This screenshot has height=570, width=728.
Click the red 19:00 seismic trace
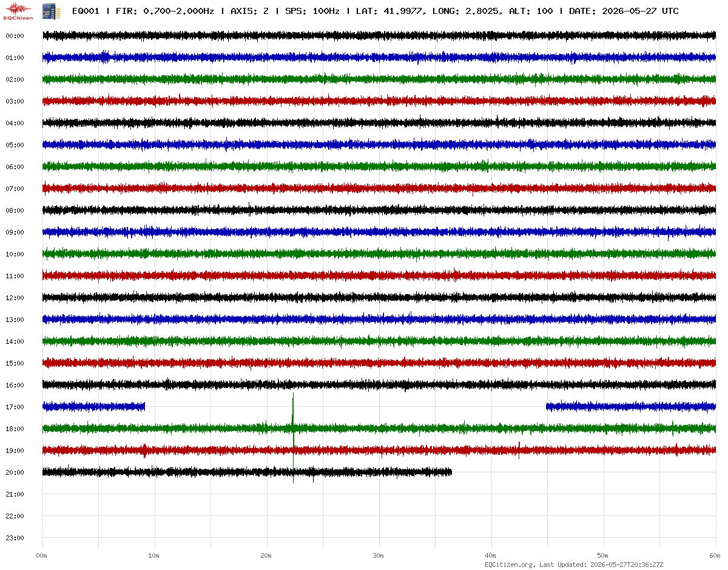coord(379,450)
